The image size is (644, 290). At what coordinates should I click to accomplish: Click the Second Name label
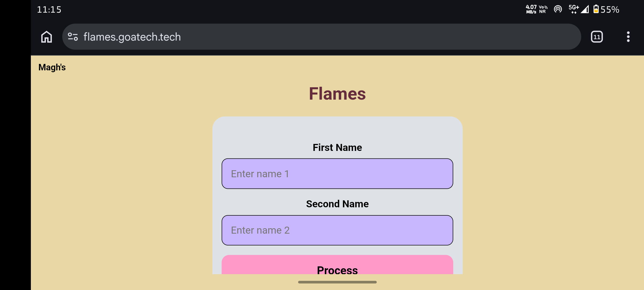pyautogui.click(x=337, y=204)
